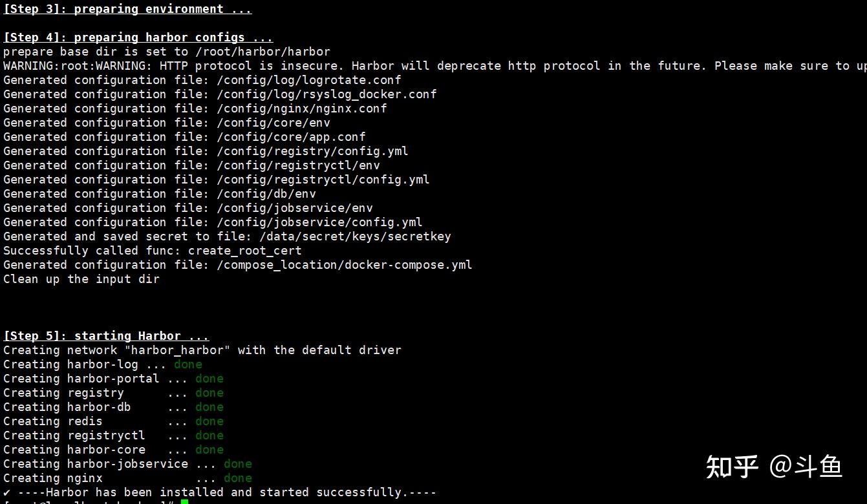The width and height of the screenshot is (867, 504).
Task: Click the Step 5 starting Harbor heading
Action: pos(106,336)
